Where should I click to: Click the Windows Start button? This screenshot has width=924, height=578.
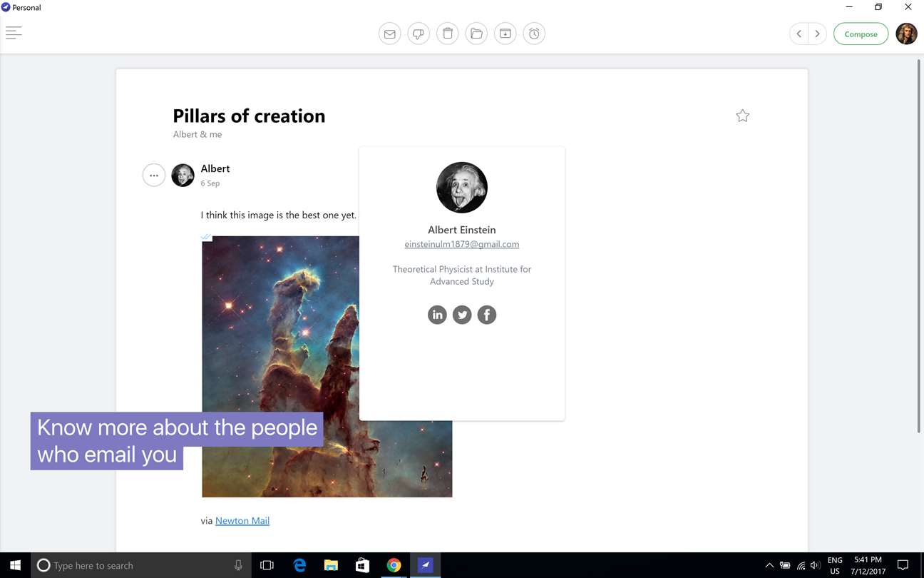click(15, 565)
